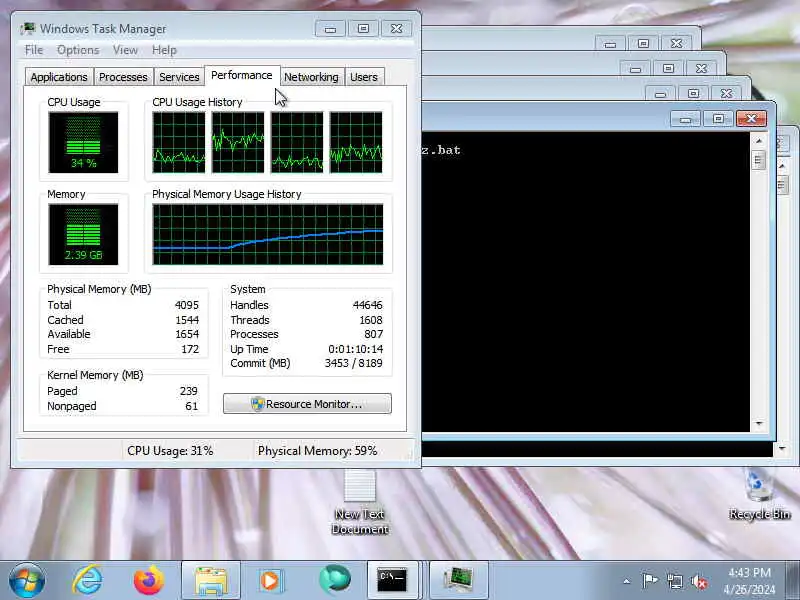This screenshot has height=600, width=800.
Task: Click the green globe taskbar icon
Action: pyautogui.click(x=334, y=580)
